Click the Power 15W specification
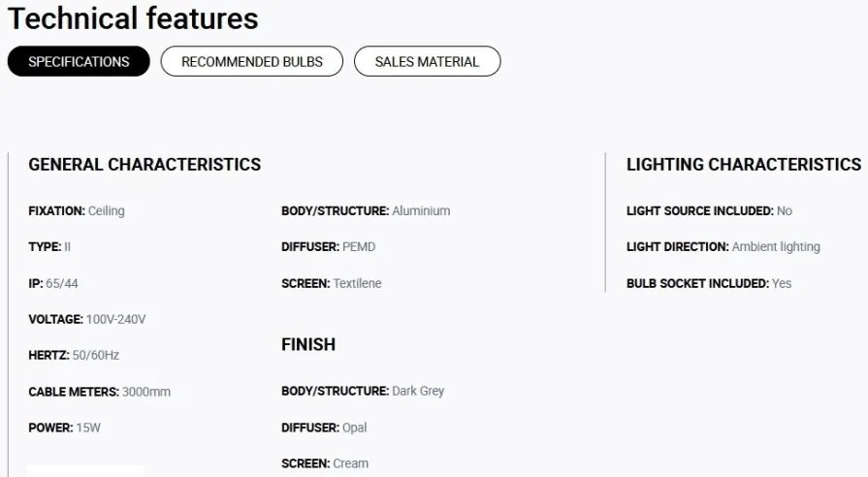The height and width of the screenshot is (477, 868). (64, 428)
